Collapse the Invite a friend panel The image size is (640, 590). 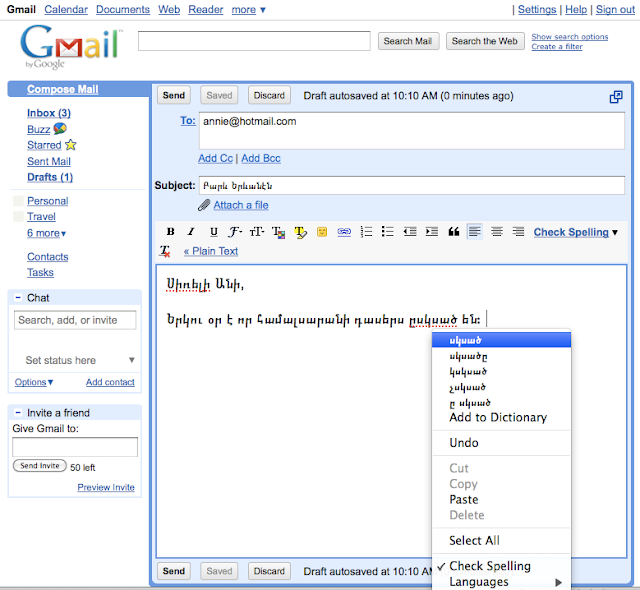tap(18, 413)
